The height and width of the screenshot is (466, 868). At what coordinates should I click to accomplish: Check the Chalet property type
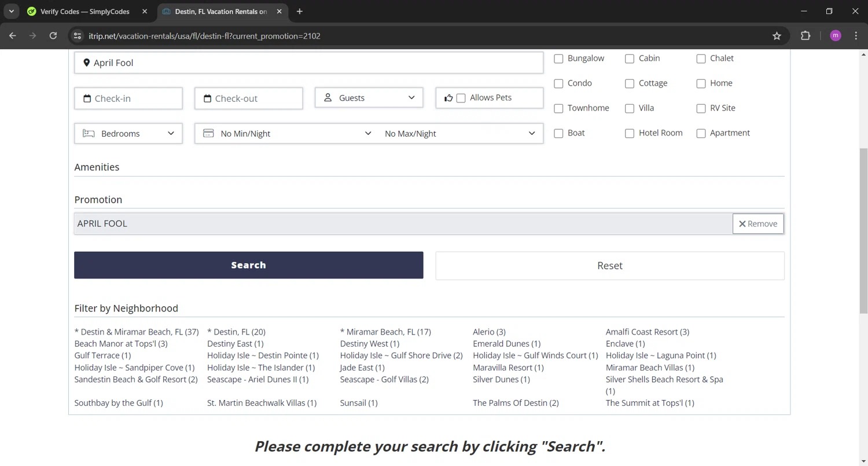pos(701,58)
